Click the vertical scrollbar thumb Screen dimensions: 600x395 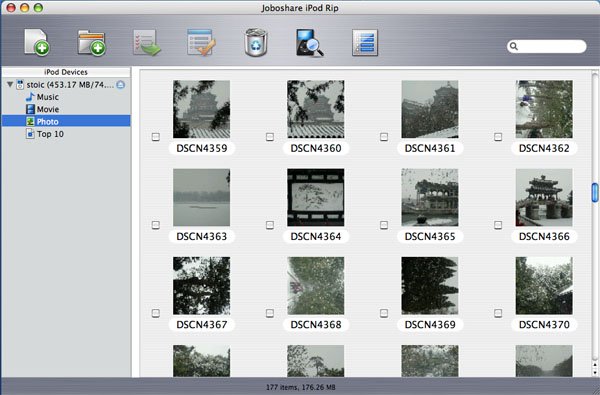595,192
